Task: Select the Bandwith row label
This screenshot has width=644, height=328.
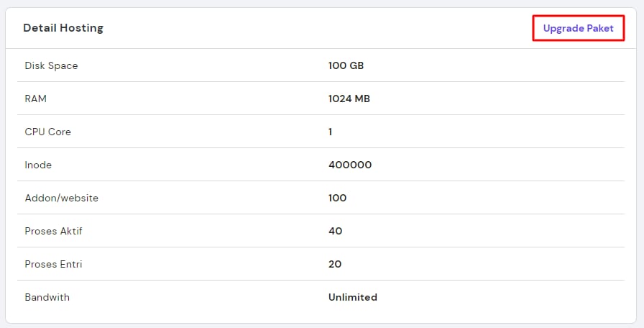Action: click(x=46, y=297)
